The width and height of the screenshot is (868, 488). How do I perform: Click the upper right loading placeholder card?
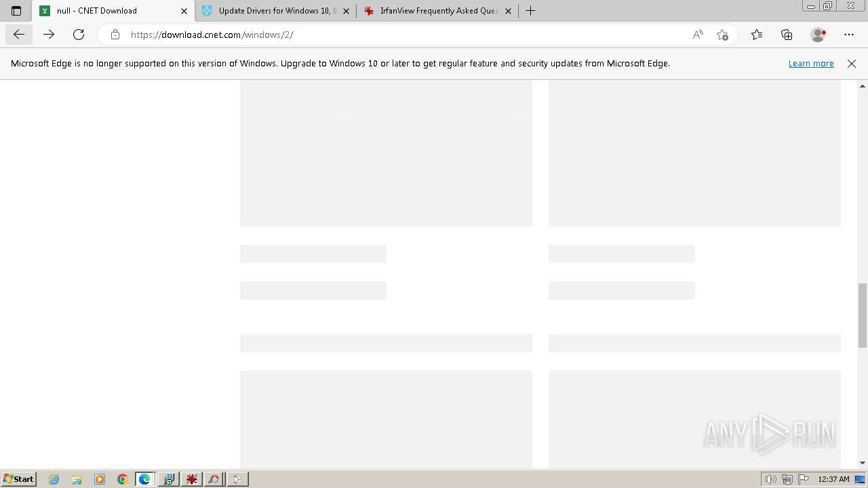point(694,153)
